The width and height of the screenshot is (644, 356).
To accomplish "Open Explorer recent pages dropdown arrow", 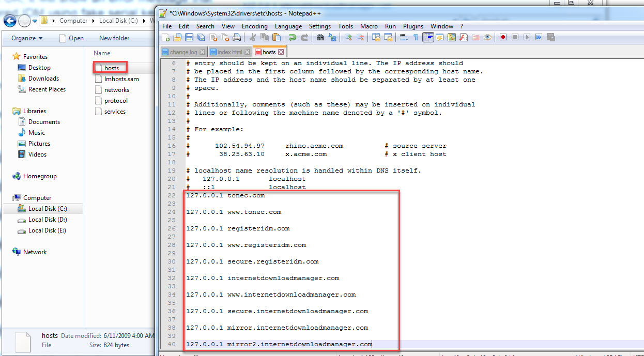I will [x=35, y=21].
